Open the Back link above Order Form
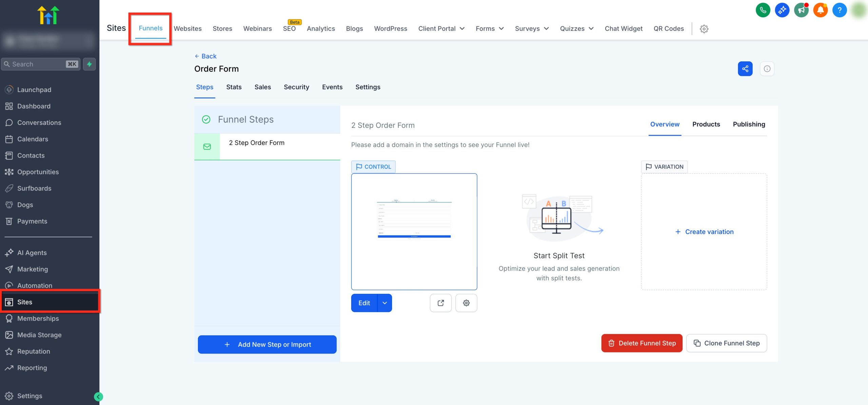 click(x=205, y=56)
